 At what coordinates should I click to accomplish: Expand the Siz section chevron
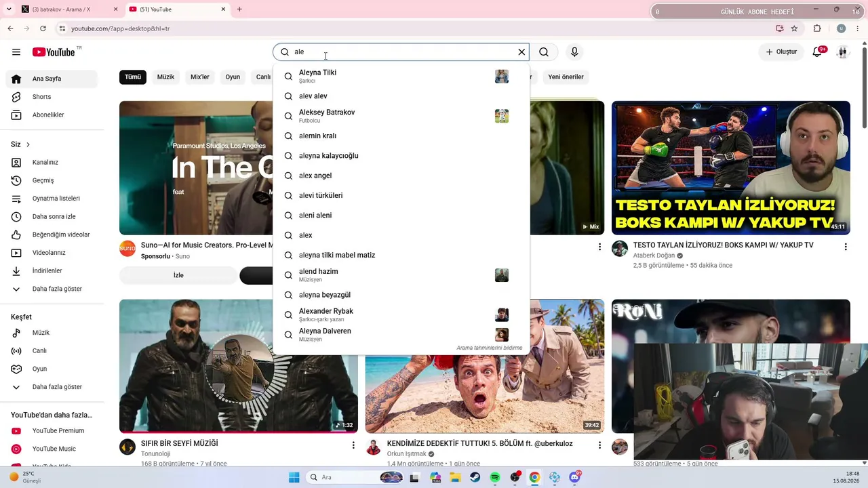(28, 144)
